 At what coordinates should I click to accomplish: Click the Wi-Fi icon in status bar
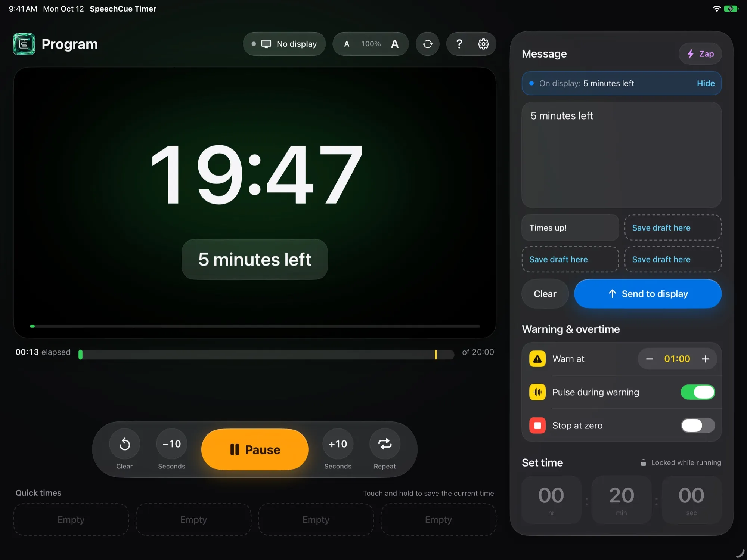716,9
